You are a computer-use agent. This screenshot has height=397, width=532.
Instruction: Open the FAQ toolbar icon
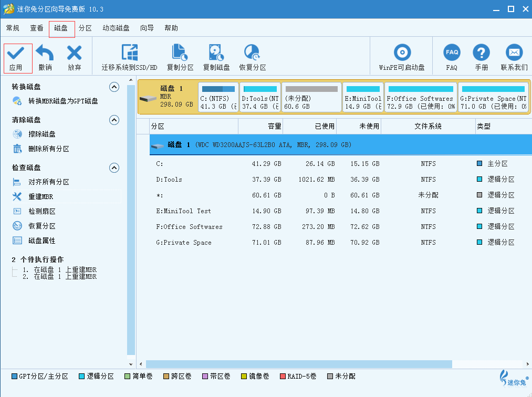[452, 53]
